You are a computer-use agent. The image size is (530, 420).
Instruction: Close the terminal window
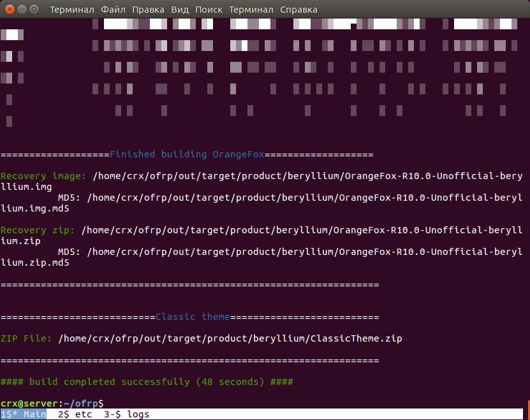coord(10,9)
